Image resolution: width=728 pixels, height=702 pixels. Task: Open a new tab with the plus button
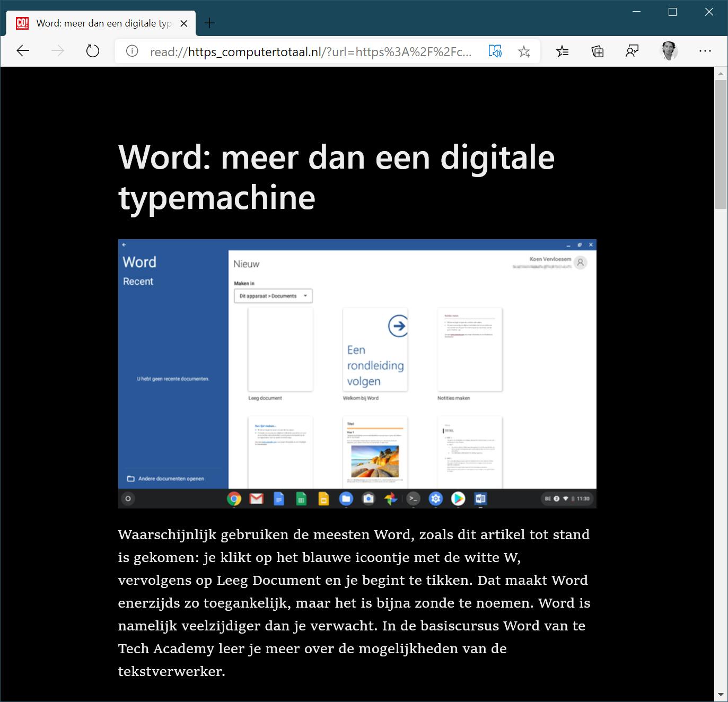pyautogui.click(x=209, y=23)
